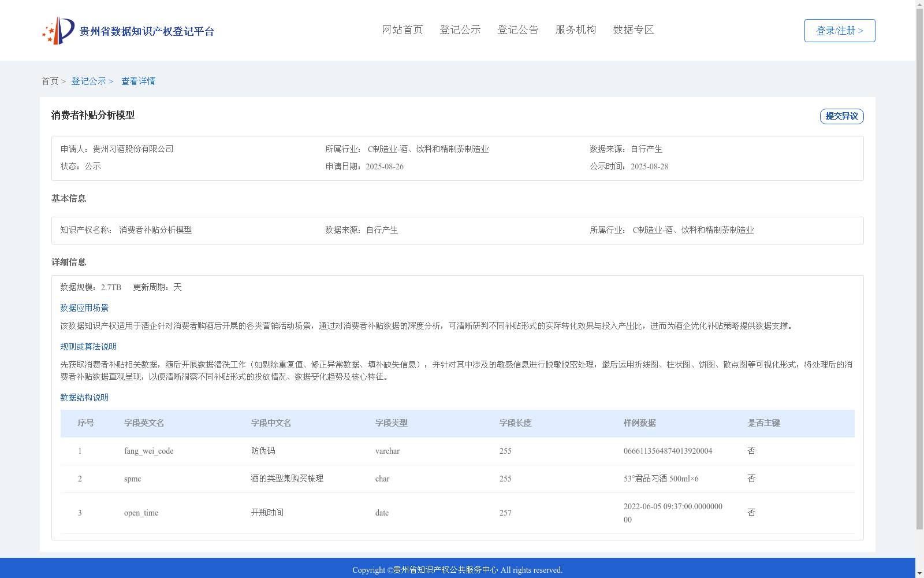924x578 pixels.
Task: Click 字段中文名 column header
Action: click(x=271, y=423)
